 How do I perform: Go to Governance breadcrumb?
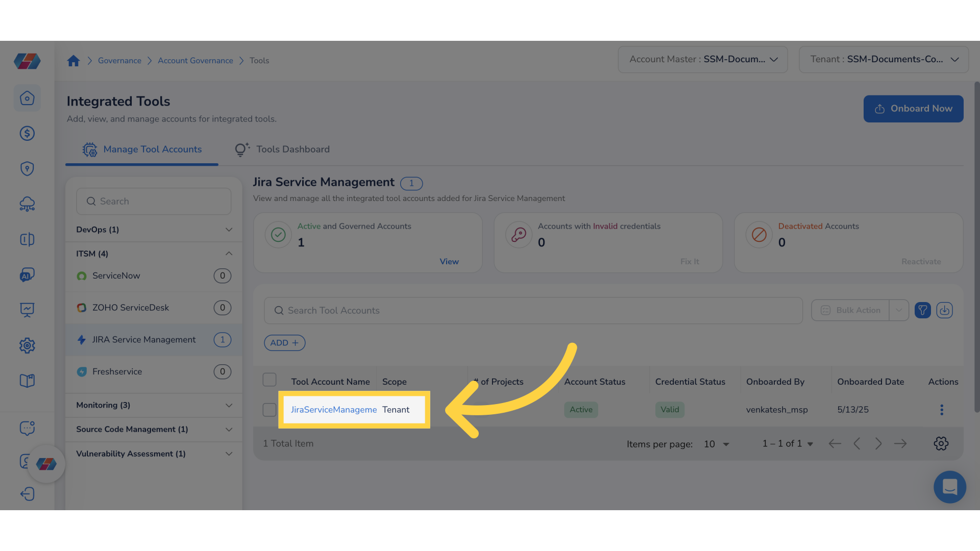click(x=119, y=61)
